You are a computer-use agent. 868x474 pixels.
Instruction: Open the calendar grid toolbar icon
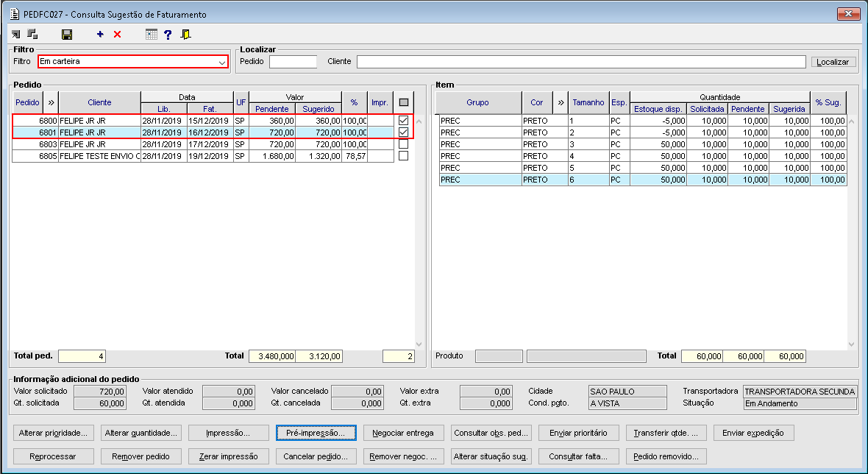151,35
